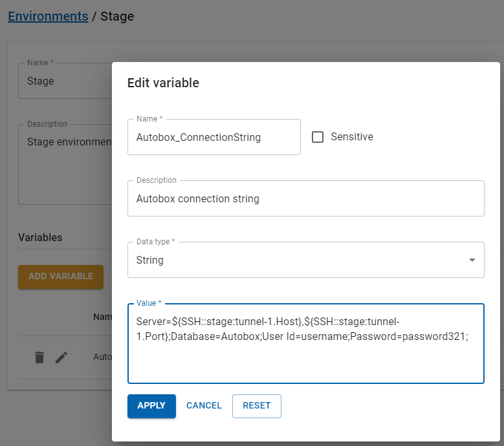Viewport: 504px width, 446px height.
Task: Go to Environments breadcrumb link
Action: (x=48, y=16)
